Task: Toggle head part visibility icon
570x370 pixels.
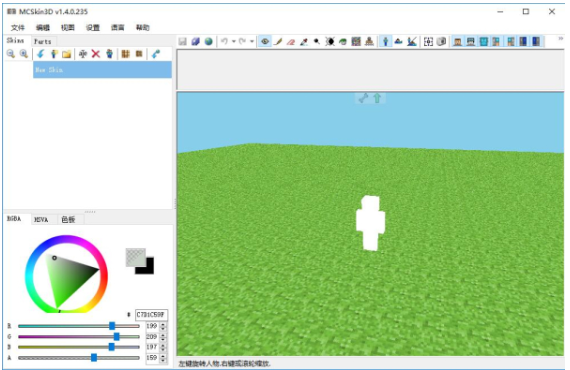Action: point(458,41)
